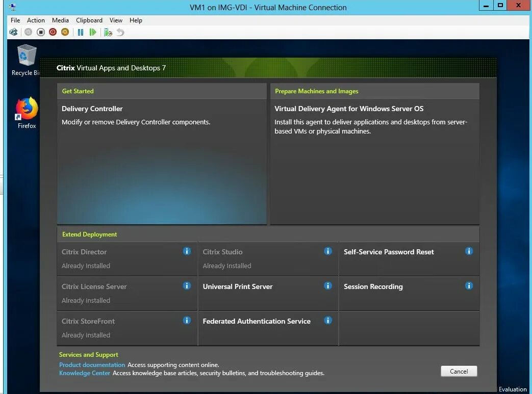
Task: Click info icon for Citrix License Server
Action: click(187, 285)
